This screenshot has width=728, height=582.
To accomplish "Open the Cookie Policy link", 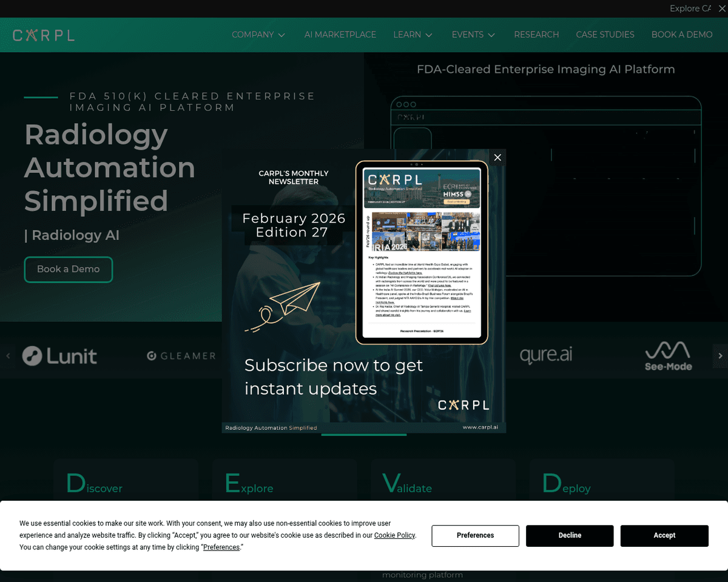I will tap(394, 535).
